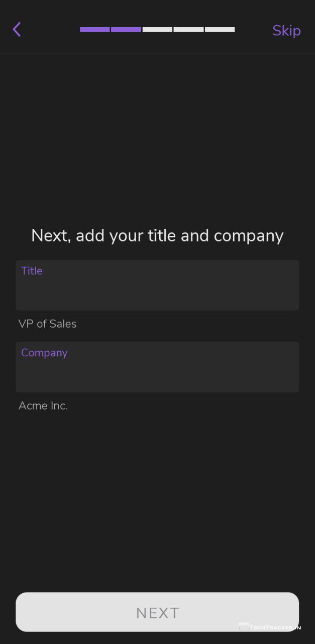Click the second purple progress segment

(126, 30)
